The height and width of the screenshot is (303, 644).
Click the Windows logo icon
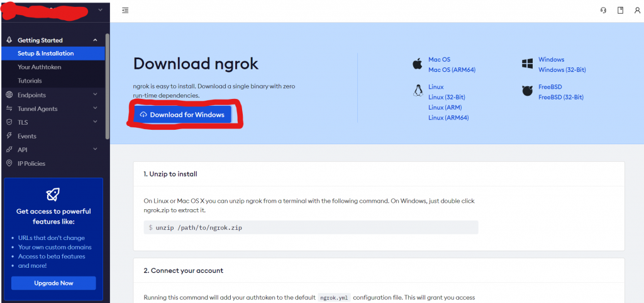click(x=527, y=64)
